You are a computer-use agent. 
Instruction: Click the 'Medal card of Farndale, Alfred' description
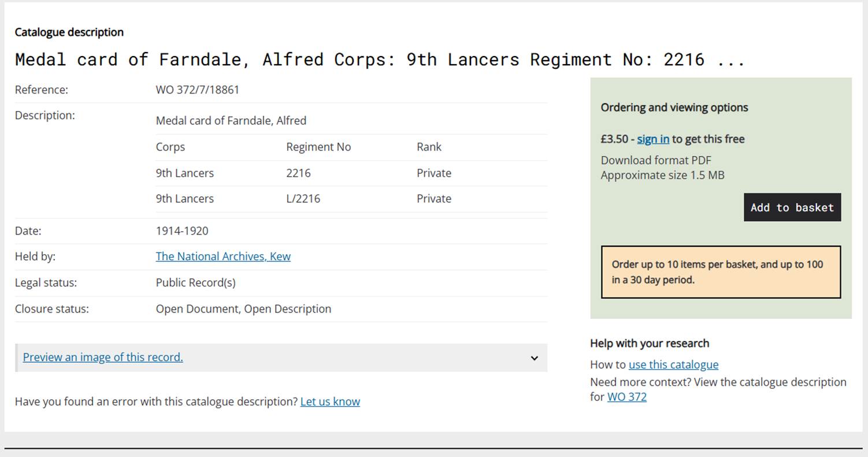coord(231,121)
